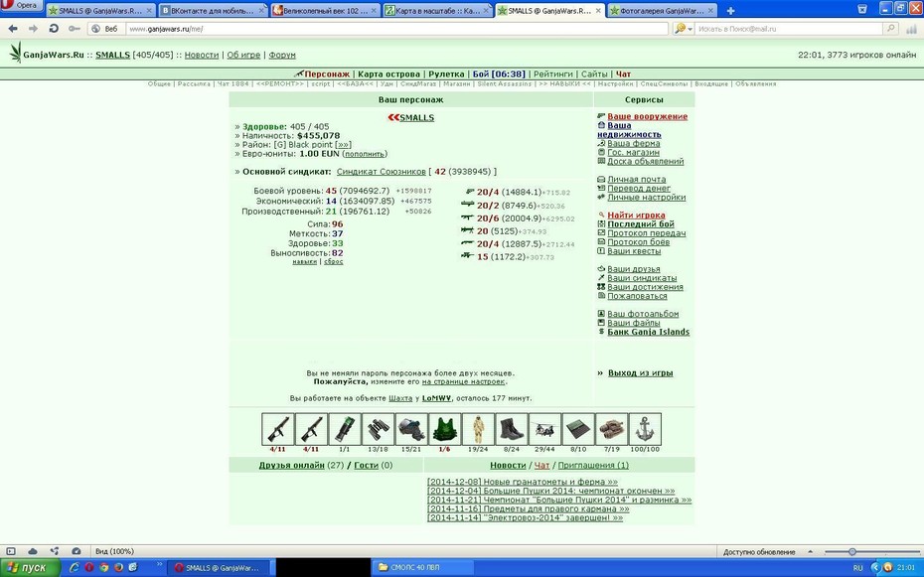Open the dark mat item 8/10
Image resolution: width=924 pixels, height=577 pixels.
(578, 429)
